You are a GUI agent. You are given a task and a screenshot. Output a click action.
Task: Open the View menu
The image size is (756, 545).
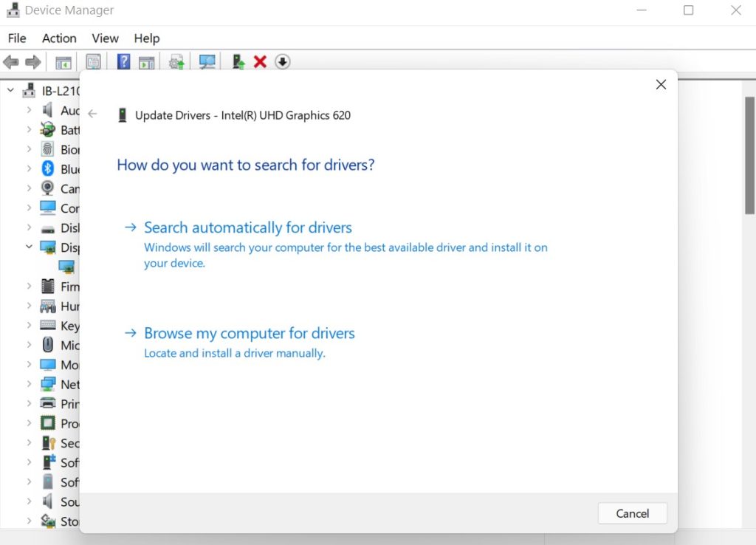pos(105,38)
